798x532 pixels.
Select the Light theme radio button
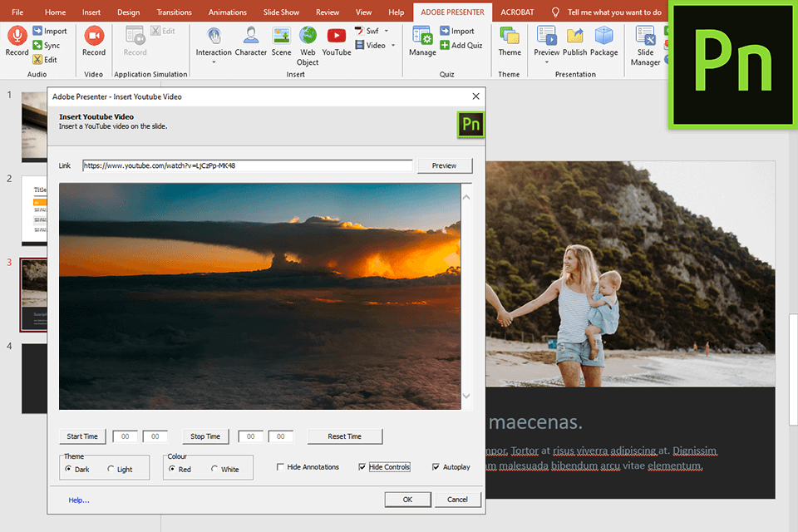tap(111, 470)
